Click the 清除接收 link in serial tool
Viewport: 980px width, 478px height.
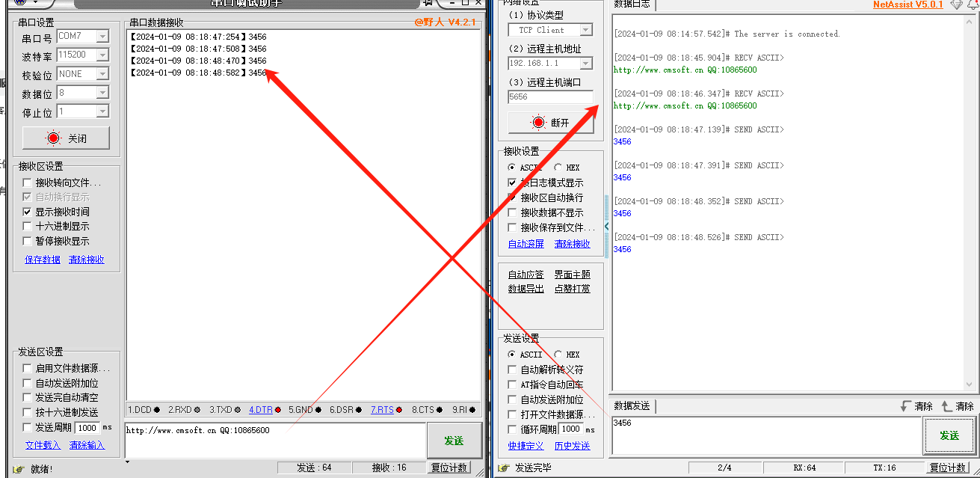point(87,260)
